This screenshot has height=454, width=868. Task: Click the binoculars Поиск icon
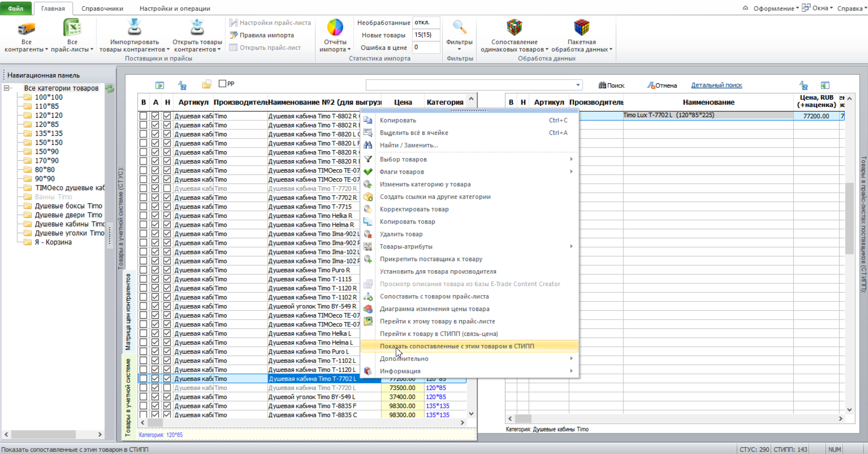pos(602,85)
